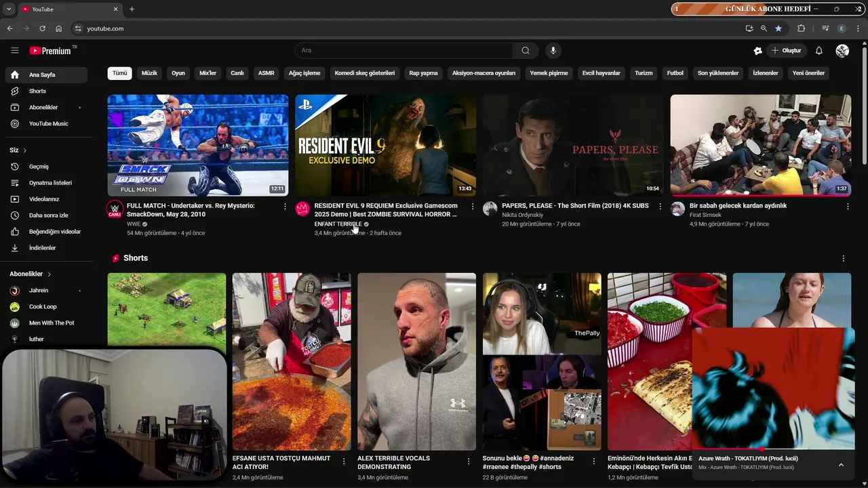Click the search magnifier button
Viewport: 868px width, 488px height.
526,50
